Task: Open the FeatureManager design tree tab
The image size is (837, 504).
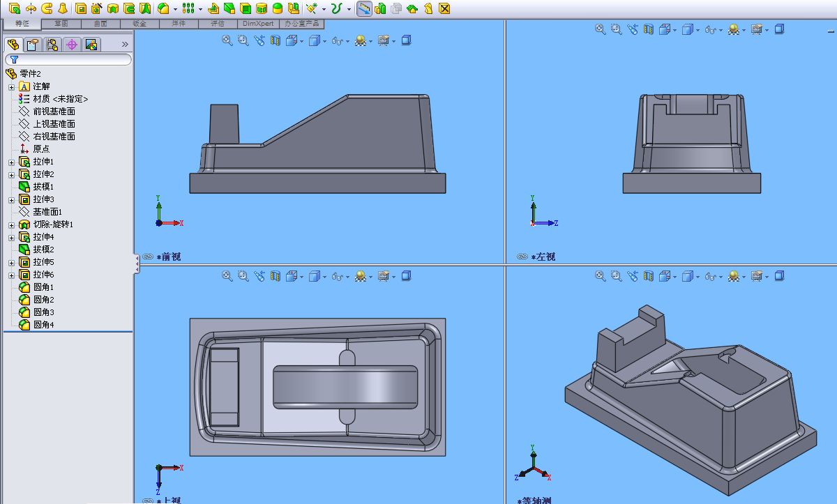Action: (13, 45)
